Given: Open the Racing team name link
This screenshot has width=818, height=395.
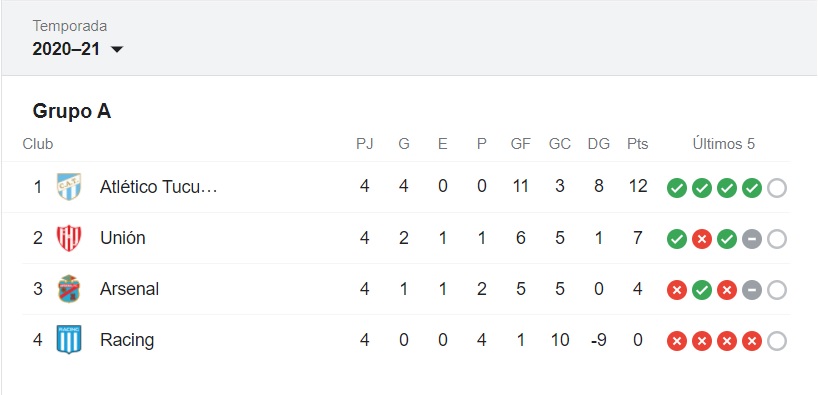Looking at the screenshot, I should click(127, 340).
